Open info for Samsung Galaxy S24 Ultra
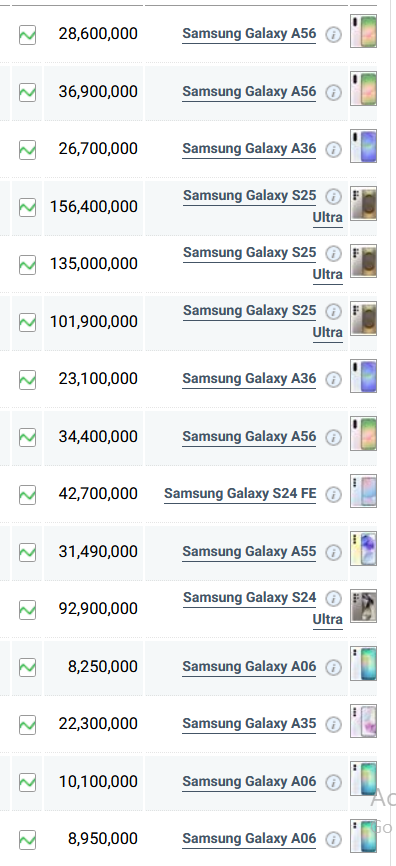The image size is (396, 866). [x=333, y=598]
